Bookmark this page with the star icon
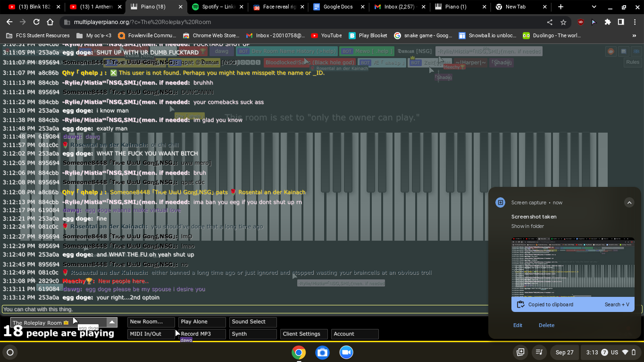The width and height of the screenshot is (644, 362). [x=563, y=22]
